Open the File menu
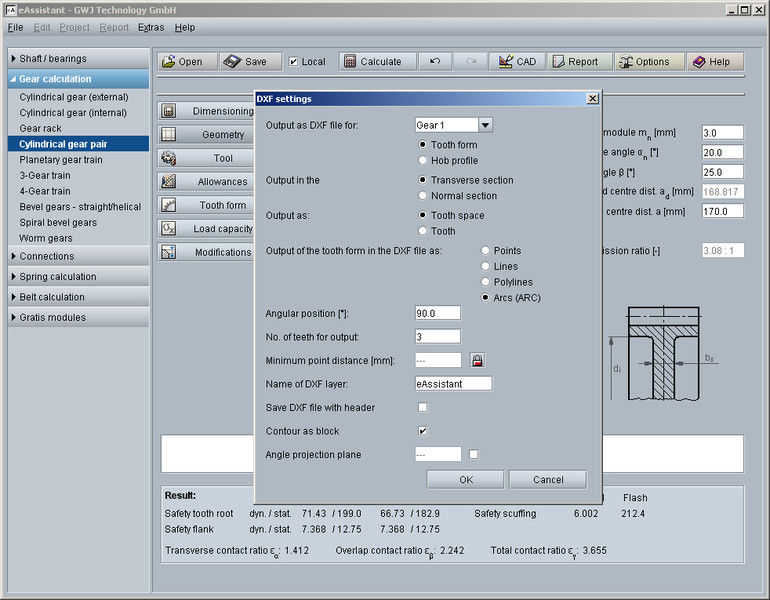Viewport: 770px width, 600px height. pyautogui.click(x=15, y=27)
